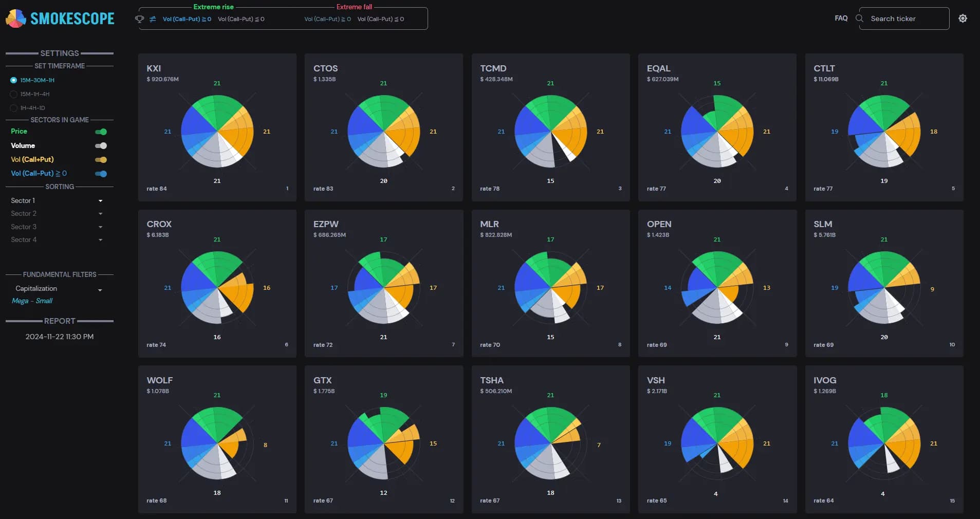The image size is (980, 519).
Task: Open the CROX radial chart
Action: pos(217,288)
